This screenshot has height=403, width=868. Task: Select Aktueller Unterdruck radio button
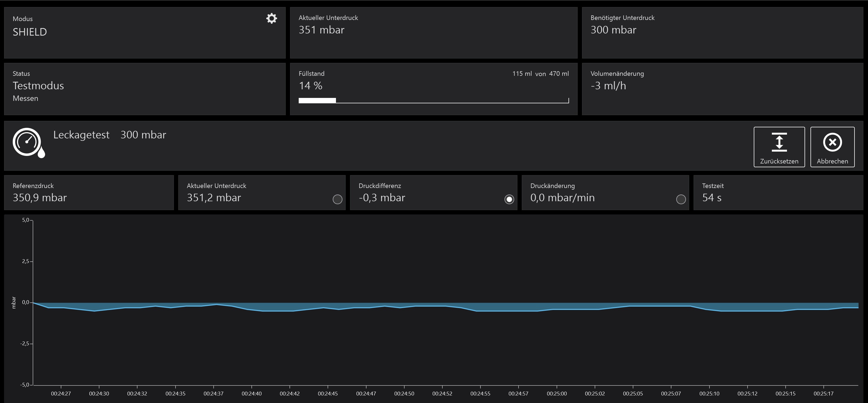point(337,199)
